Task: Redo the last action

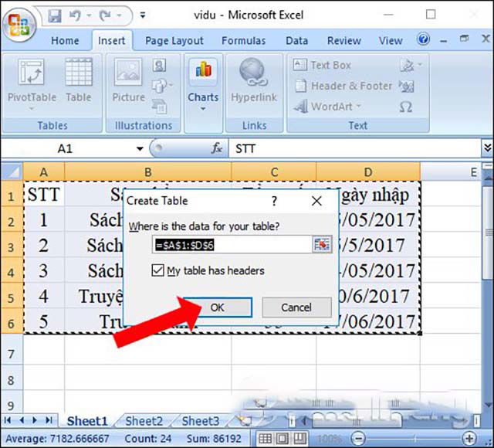Action: [x=105, y=15]
